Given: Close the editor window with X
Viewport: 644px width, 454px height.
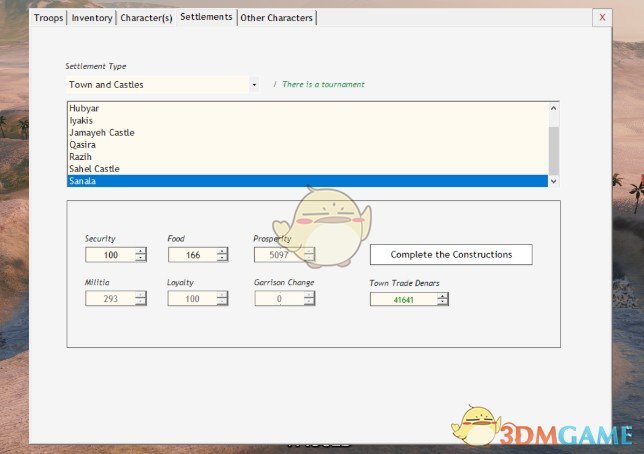Looking at the screenshot, I should tap(602, 17).
